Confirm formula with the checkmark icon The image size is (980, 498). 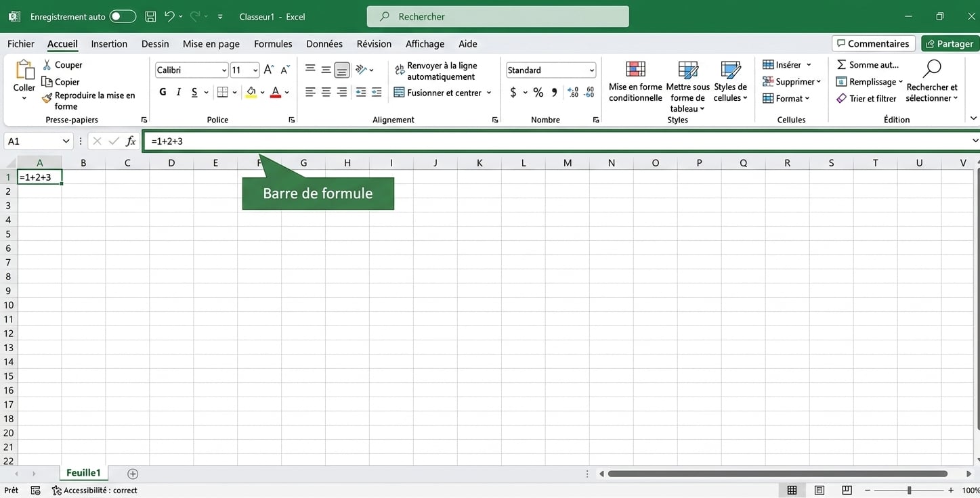[x=114, y=141]
